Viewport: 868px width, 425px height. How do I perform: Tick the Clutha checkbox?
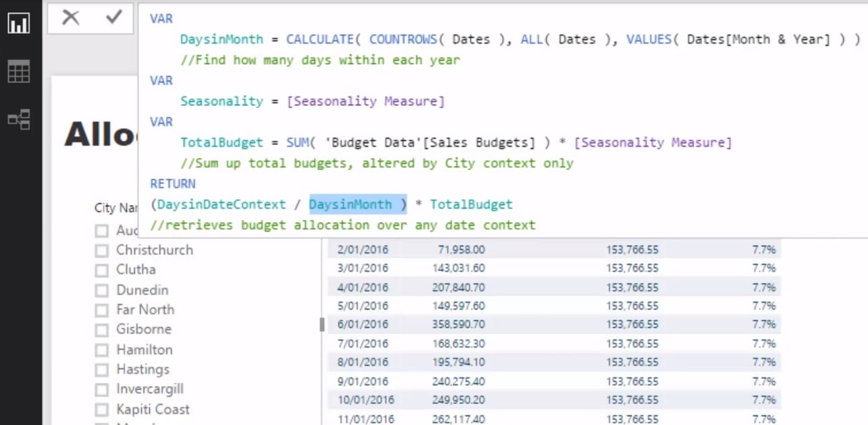pos(102,271)
